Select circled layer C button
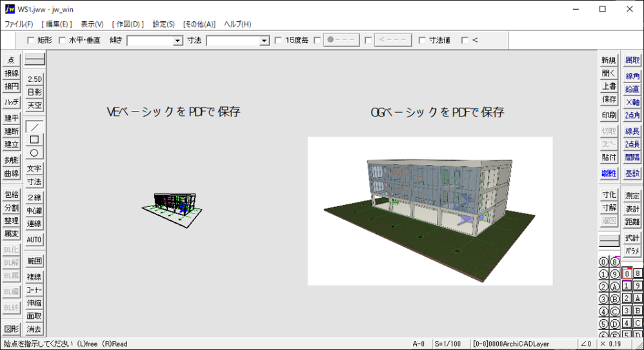Viewport: 644px width, 350px height. click(614, 311)
